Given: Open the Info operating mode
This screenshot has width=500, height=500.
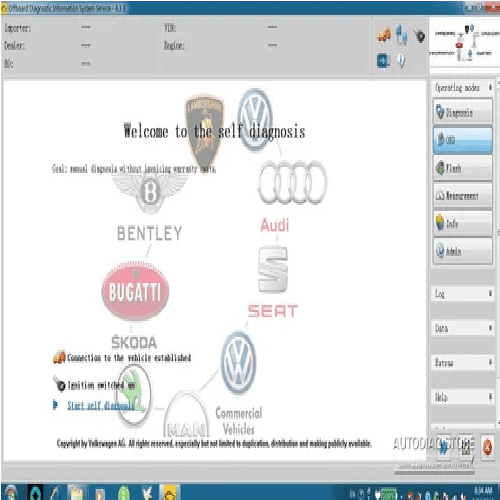Looking at the screenshot, I should [463, 223].
